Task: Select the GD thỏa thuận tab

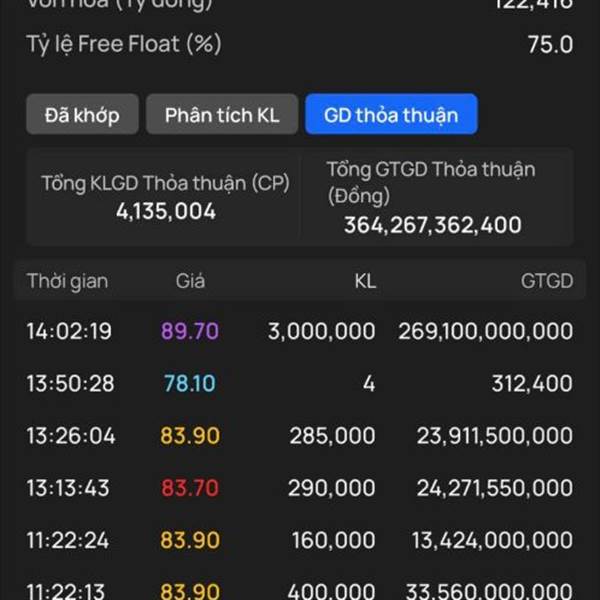Action: pos(391,115)
